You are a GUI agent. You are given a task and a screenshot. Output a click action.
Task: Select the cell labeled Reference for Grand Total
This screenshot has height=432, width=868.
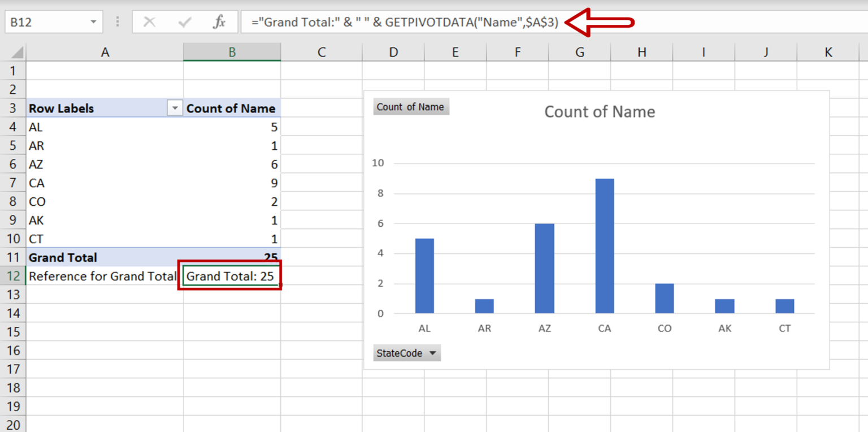tap(102, 276)
